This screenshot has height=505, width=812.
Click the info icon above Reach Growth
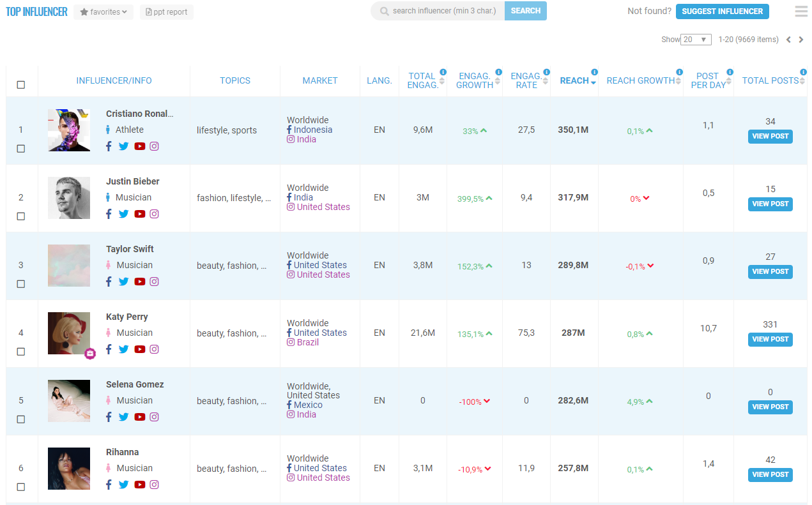coord(679,72)
